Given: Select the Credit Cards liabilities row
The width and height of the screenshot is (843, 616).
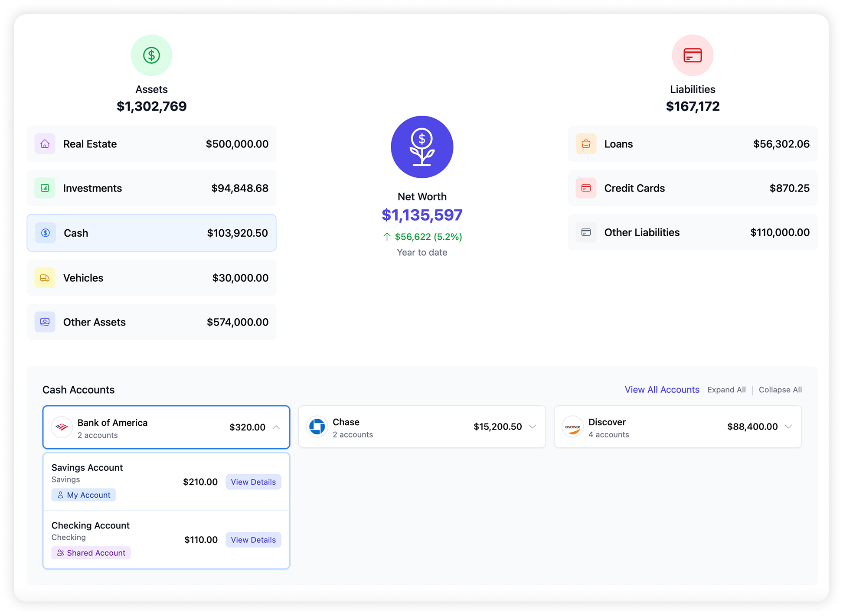Looking at the screenshot, I should tap(692, 188).
